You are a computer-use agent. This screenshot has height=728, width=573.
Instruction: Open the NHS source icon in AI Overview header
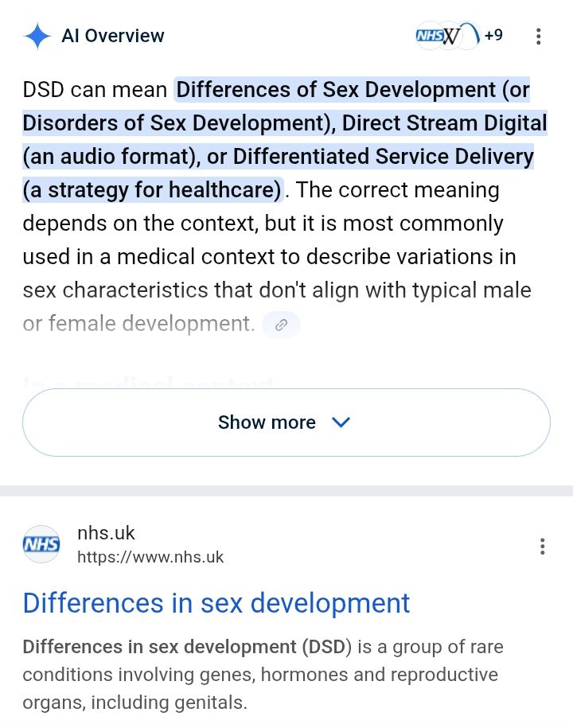pyautogui.click(x=429, y=35)
